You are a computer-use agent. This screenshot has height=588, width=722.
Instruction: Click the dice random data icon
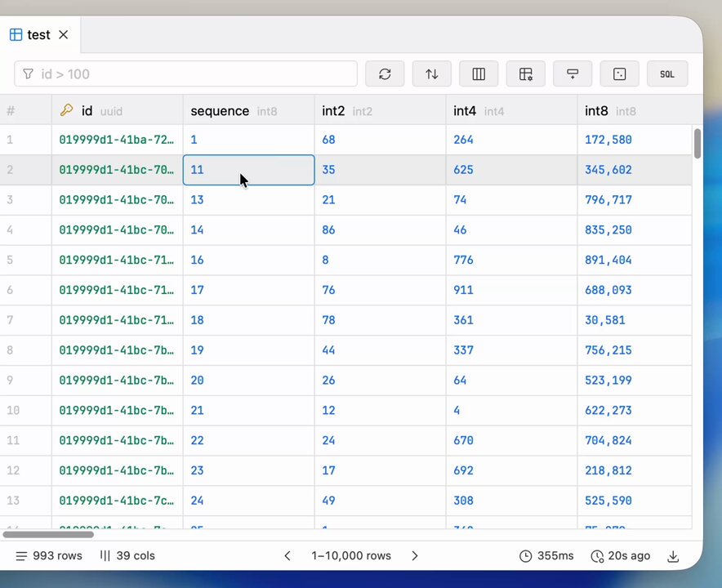pos(620,74)
